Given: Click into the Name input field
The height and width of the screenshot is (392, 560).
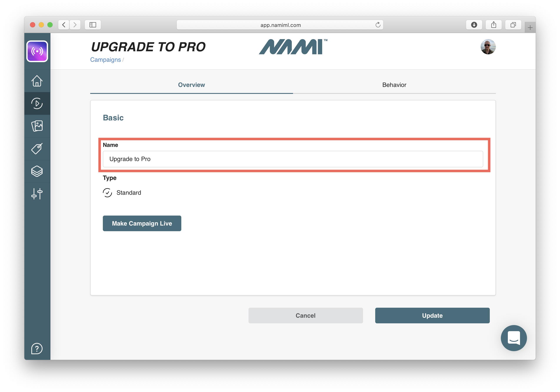Looking at the screenshot, I should [x=293, y=159].
